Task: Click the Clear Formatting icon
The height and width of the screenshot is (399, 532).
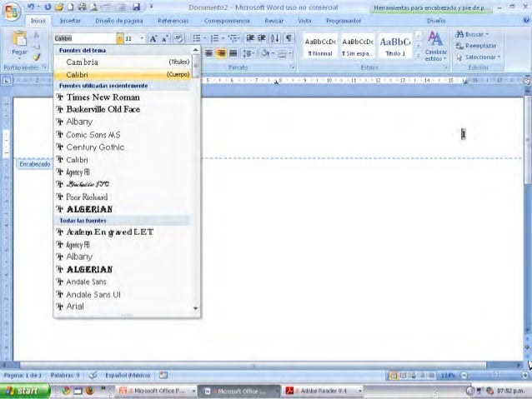Action: tap(178, 38)
